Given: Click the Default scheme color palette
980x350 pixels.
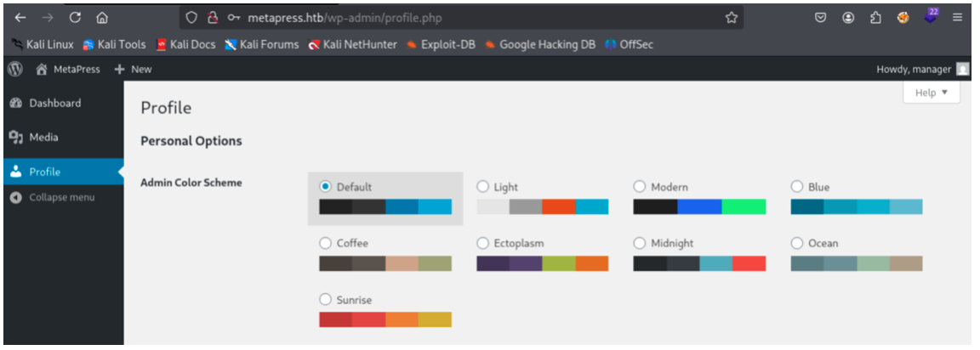Looking at the screenshot, I should [385, 207].
